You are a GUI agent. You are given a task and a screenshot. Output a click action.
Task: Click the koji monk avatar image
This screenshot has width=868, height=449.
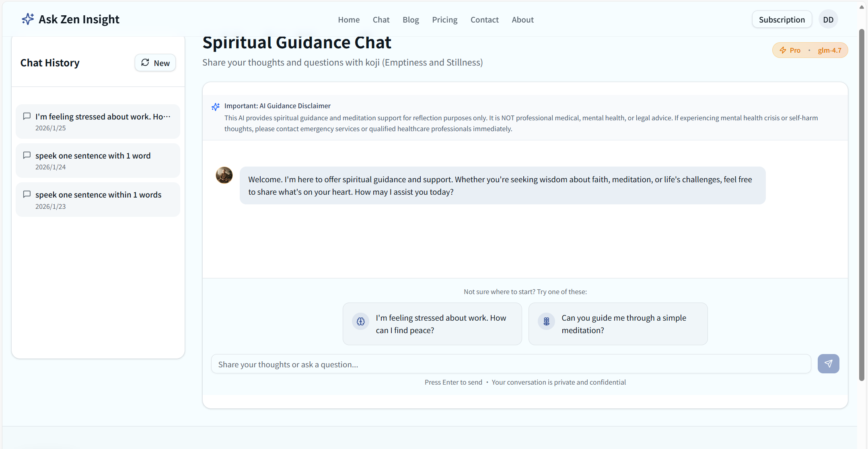224,175
